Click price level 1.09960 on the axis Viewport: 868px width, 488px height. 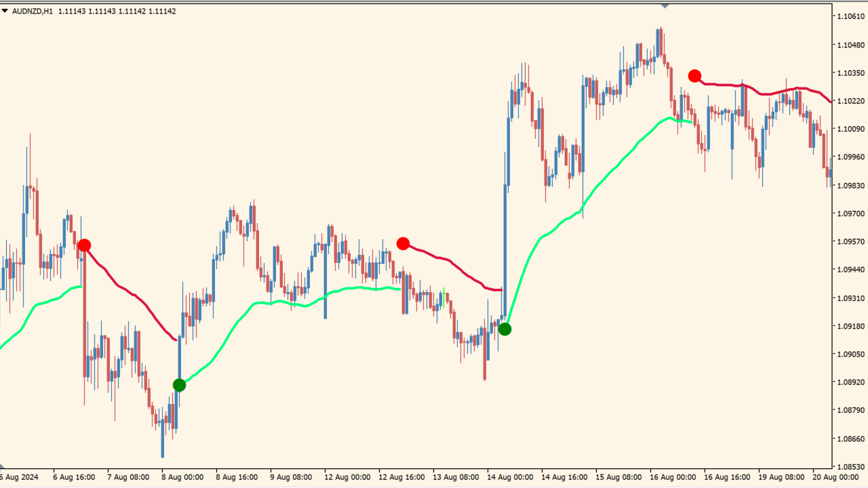click(x=851, y=157)
